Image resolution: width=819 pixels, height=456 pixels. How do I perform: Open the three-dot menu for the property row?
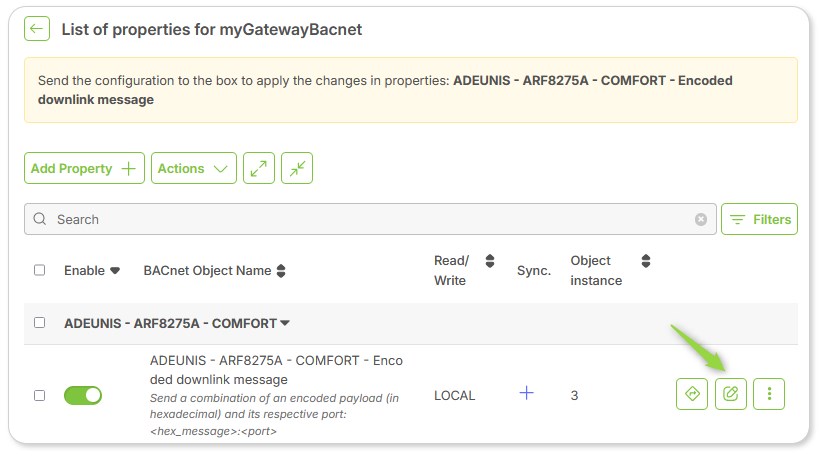click(x=769, y=394)
